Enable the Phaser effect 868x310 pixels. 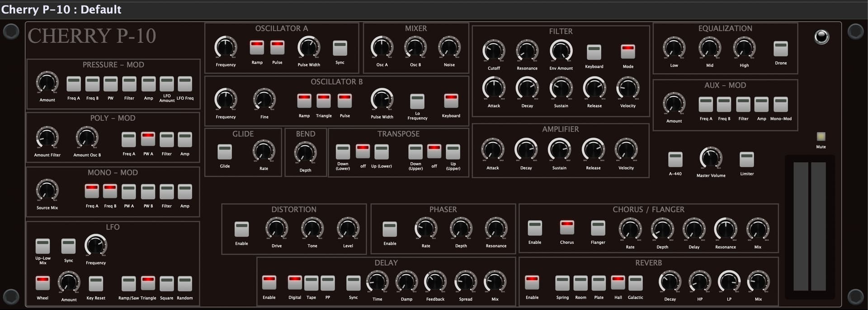pos(390,229)
